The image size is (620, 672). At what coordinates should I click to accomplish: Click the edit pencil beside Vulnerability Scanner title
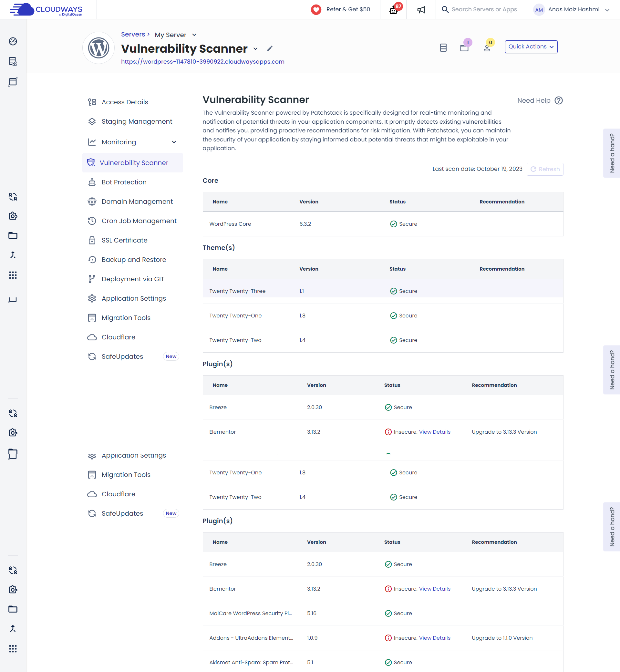coord(270,49)
